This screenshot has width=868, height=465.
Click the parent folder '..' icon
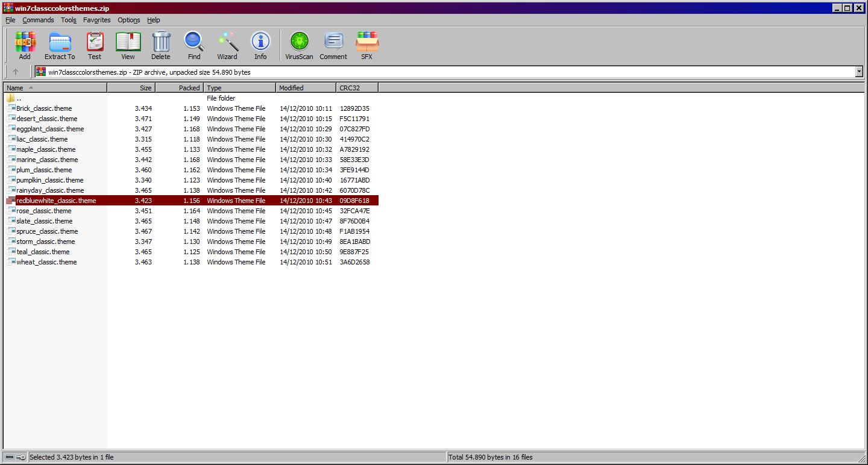[11, 98]
